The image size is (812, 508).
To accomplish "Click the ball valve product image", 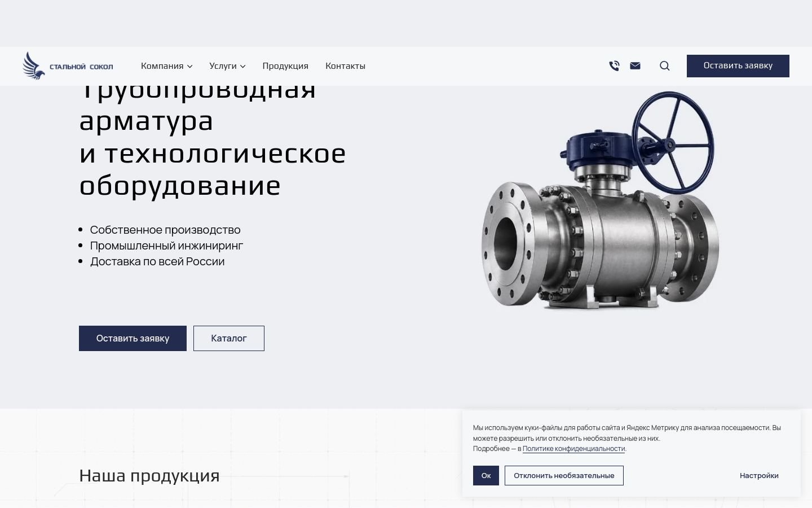I will 600,200.
